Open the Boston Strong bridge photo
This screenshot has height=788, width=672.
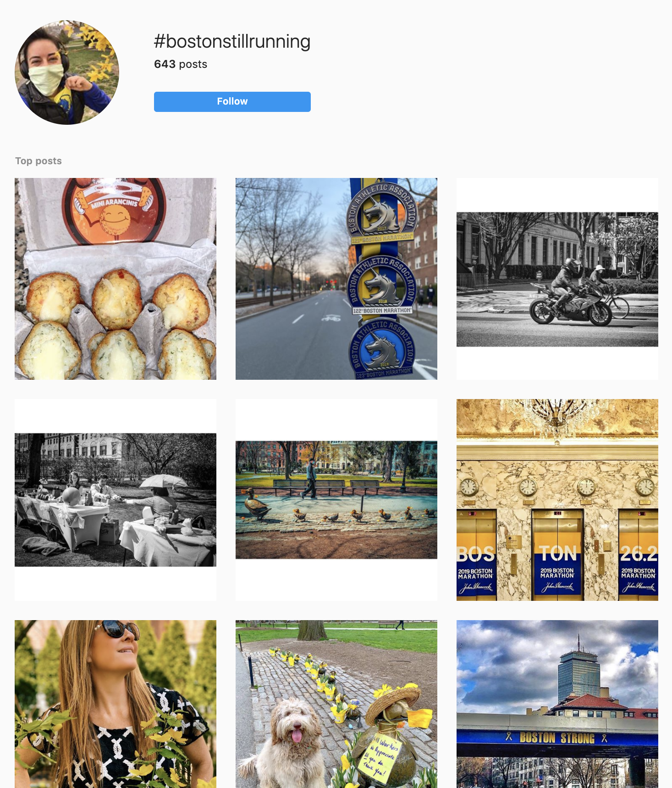(x=557, y=704)
